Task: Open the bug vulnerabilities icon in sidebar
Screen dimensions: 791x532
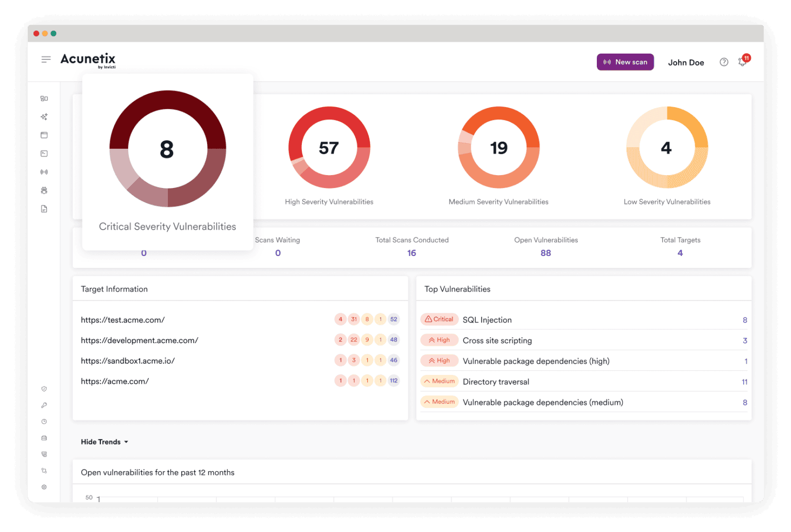Action: click(x=44, y=191)
